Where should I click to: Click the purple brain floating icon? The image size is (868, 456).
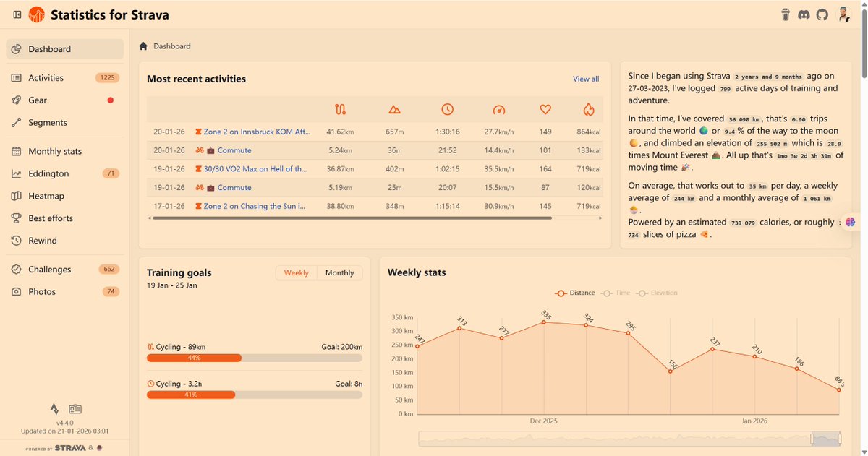pos(851,223)
